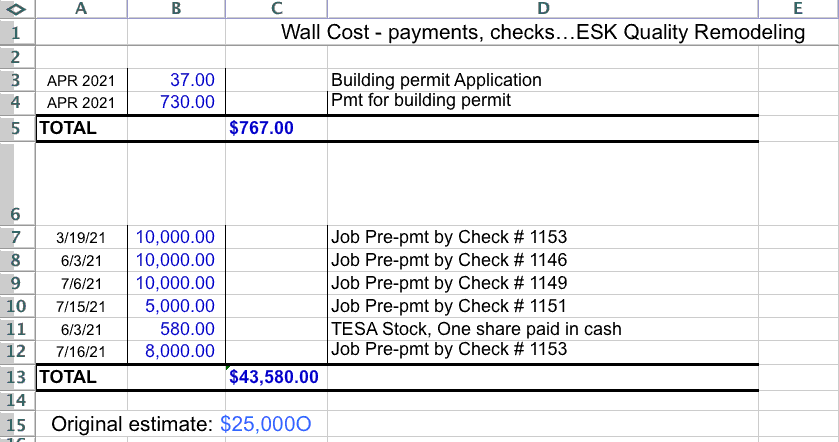
Task: Select the 580.00 amount cell
Action: tap(177, 329)
